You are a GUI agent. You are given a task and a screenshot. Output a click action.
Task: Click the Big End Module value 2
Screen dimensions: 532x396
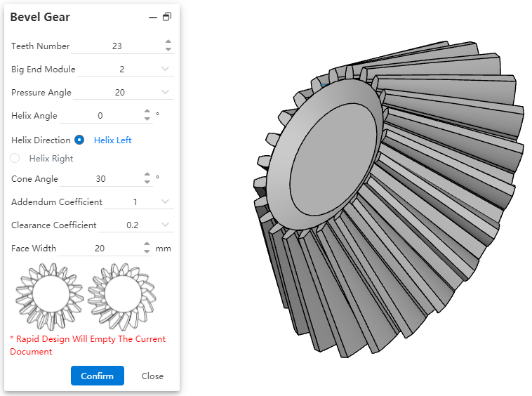click(x=122, y=70)
